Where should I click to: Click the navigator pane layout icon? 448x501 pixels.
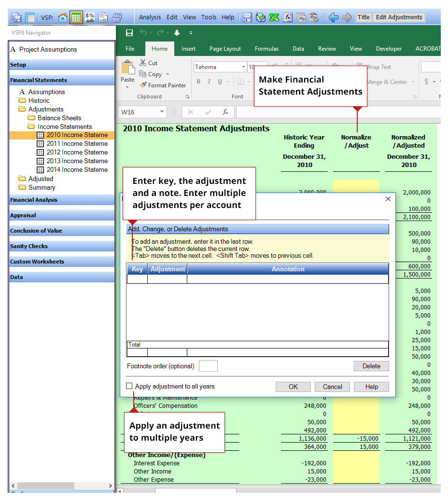tap(30, 17)
